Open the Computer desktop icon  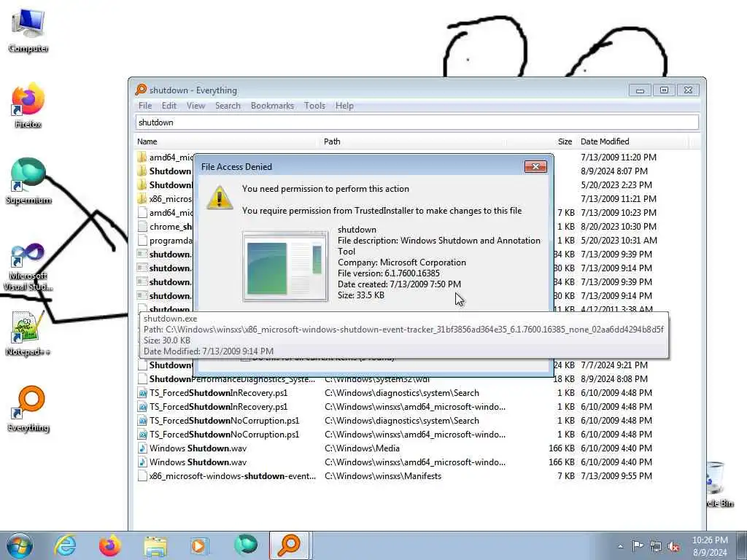coord(28,30)
